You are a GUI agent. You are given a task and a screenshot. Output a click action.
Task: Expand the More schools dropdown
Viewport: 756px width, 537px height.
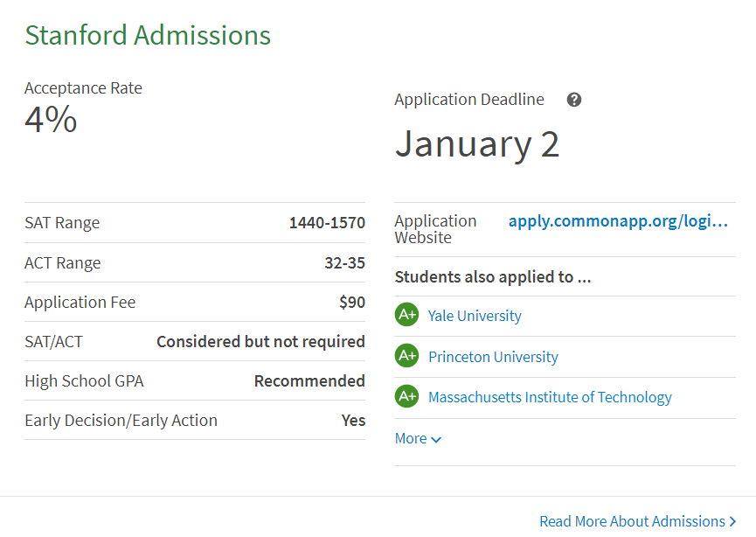(x=418, y=438)
